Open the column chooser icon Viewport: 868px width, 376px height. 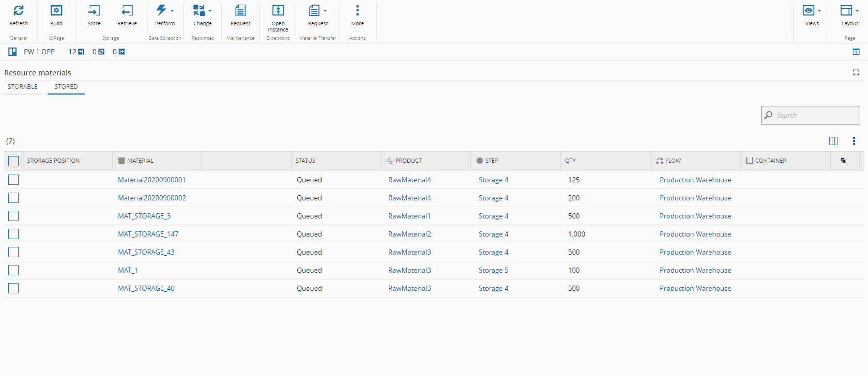click(833, 141)
